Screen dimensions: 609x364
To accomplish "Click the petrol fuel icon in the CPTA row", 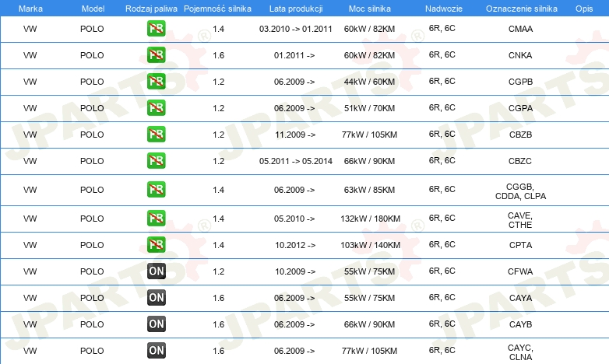I will point(156,244).
